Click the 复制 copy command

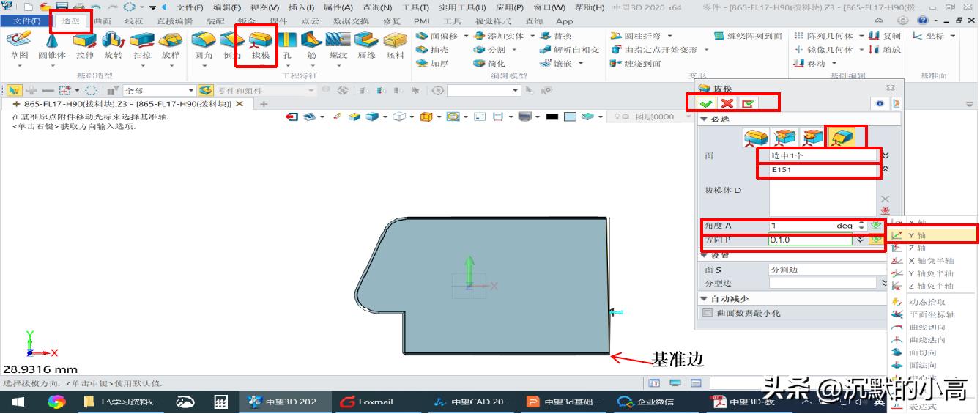click(x=884, y=36)
